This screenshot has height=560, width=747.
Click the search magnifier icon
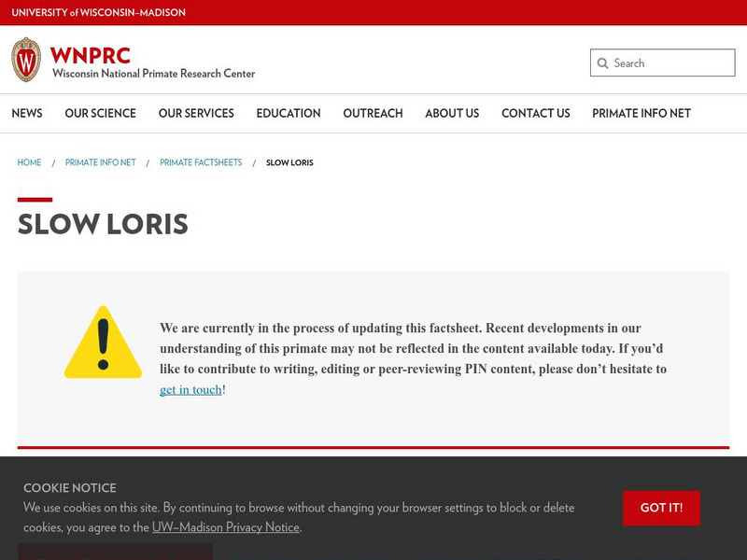[x=602, y=63]
